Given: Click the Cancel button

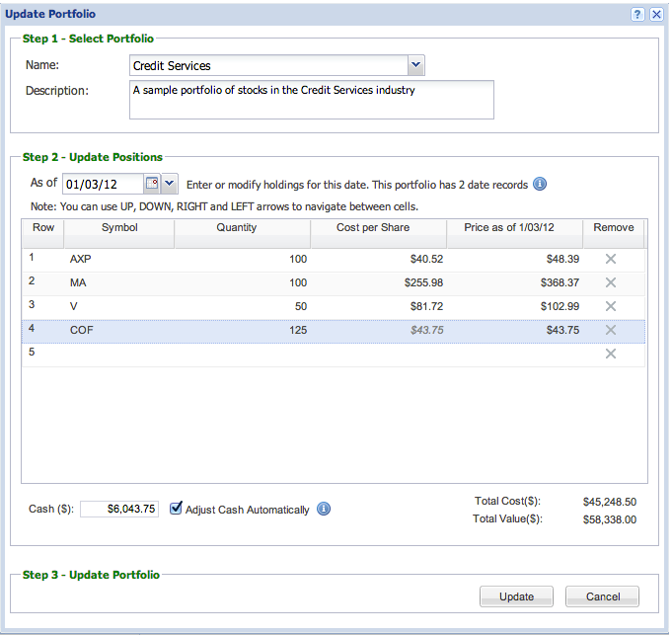Looking at the screenshot, I should [603, 596].
